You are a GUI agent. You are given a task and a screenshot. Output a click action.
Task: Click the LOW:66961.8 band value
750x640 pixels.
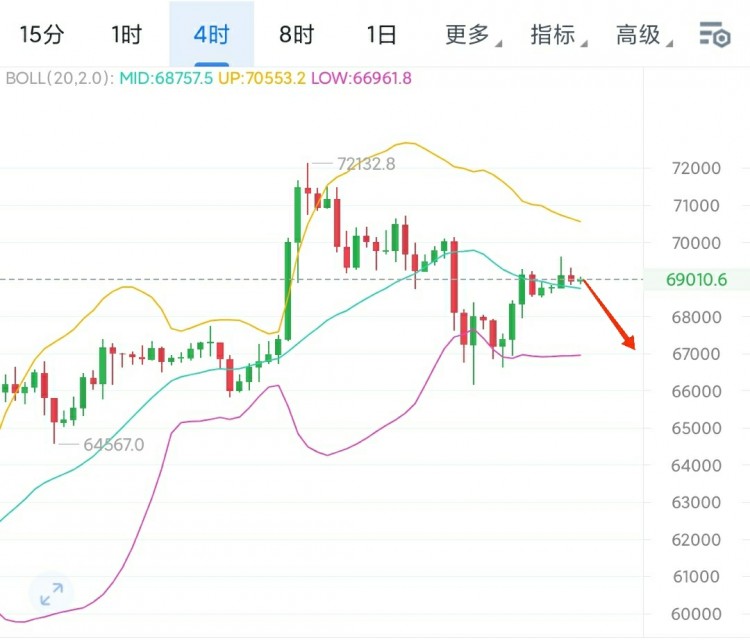[361, 78]
